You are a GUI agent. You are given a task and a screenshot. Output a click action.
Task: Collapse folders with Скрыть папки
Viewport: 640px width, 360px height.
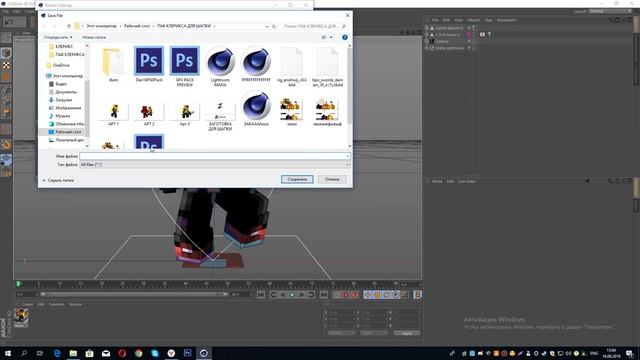[x=58, y=180]
